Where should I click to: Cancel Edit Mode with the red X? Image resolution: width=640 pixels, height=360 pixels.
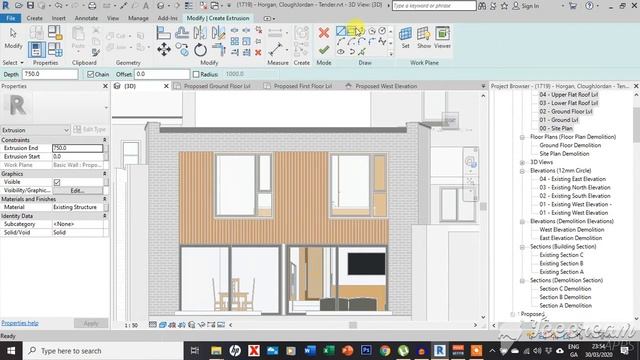coord(324,33)
